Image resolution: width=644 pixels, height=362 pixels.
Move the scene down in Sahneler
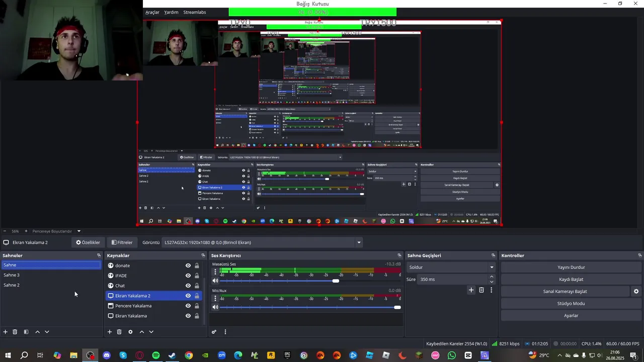pos(47,332)
